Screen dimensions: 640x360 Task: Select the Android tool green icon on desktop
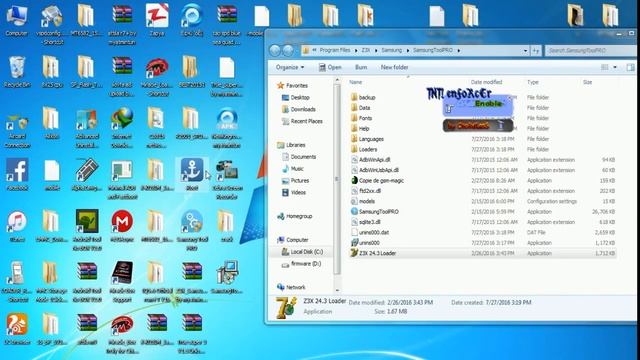(x=87, y=230)
